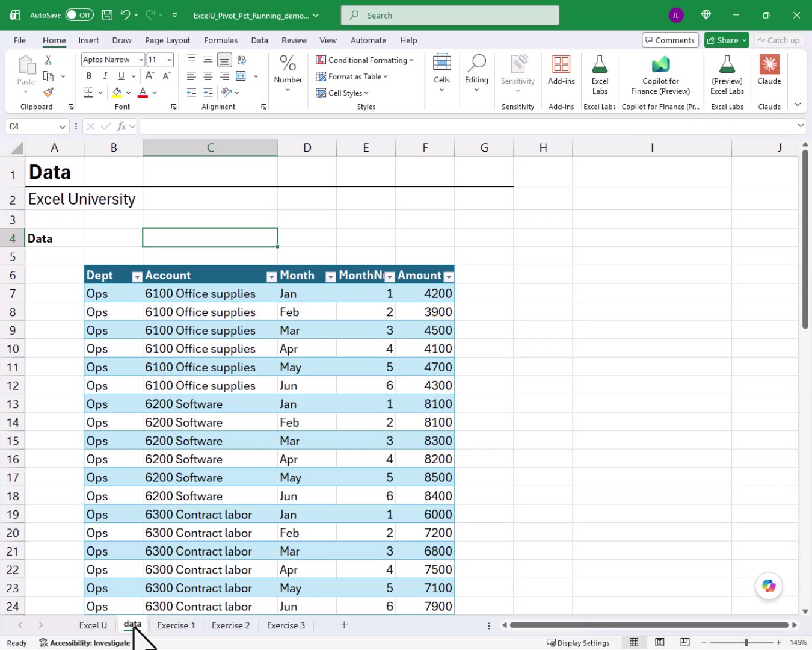Screen dimensions: 812x650
Task: Open the Account column filter dropdown
Action: coord(272,276)
